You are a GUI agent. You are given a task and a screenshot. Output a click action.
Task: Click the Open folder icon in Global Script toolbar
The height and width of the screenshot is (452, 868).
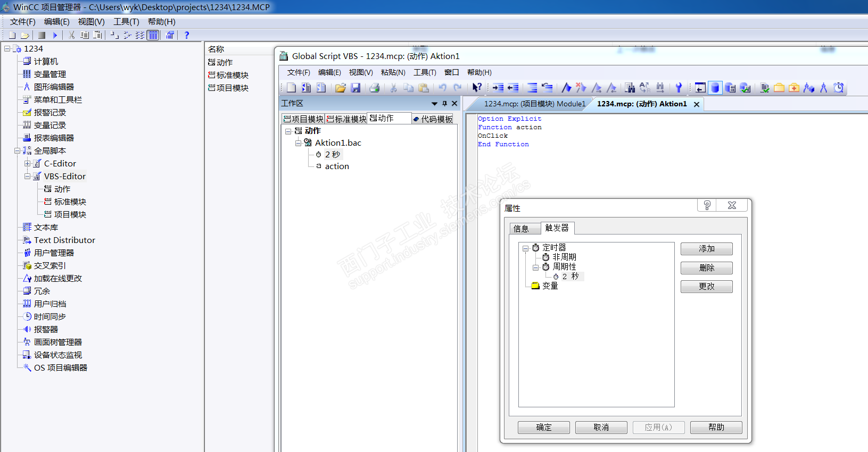[341, 88]
